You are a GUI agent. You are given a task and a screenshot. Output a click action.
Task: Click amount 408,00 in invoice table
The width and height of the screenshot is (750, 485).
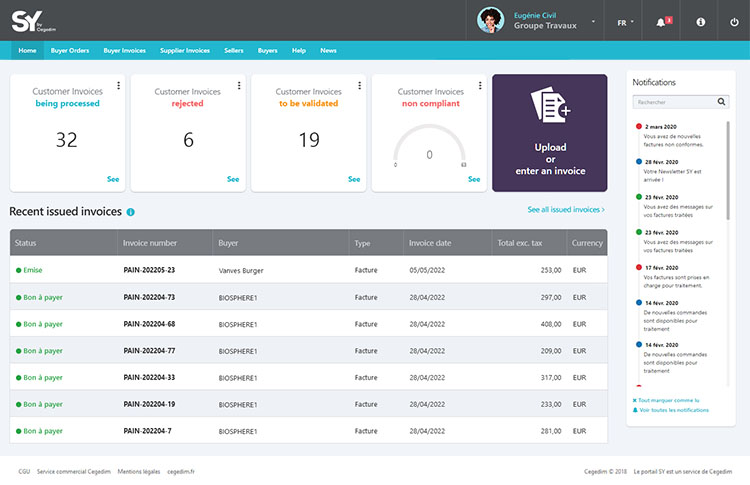point(551,324)
